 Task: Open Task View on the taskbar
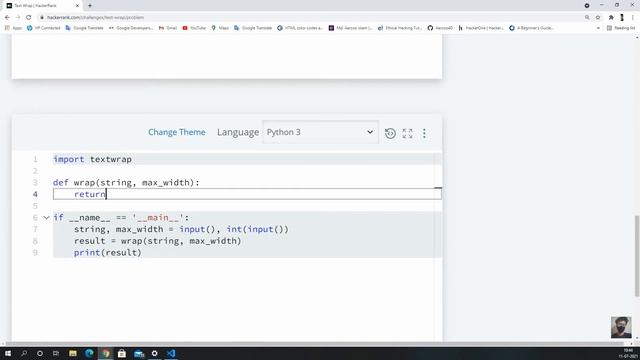pos(56,353)
